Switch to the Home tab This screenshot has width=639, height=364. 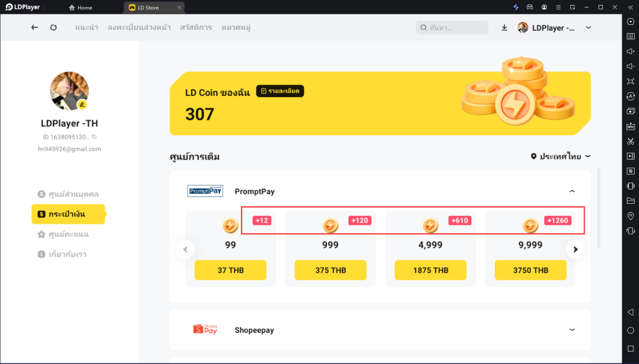[80, 7]
